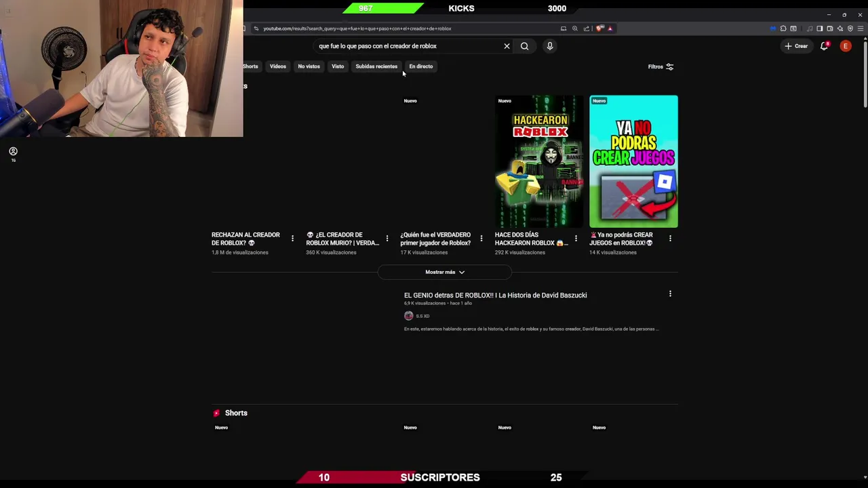Visit the S.G XD channel
The width and height of the screenshot is (868, 488).
[x=422, y=316]
